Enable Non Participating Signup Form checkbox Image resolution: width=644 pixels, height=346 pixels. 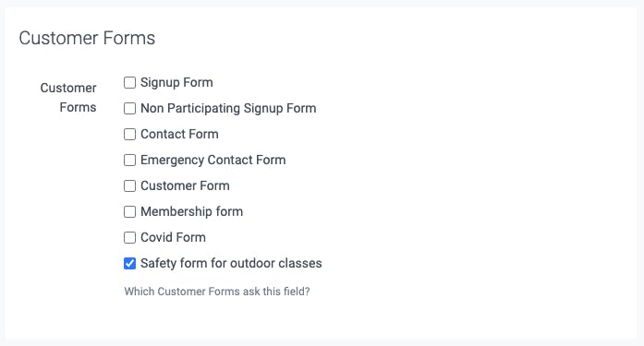129,108
